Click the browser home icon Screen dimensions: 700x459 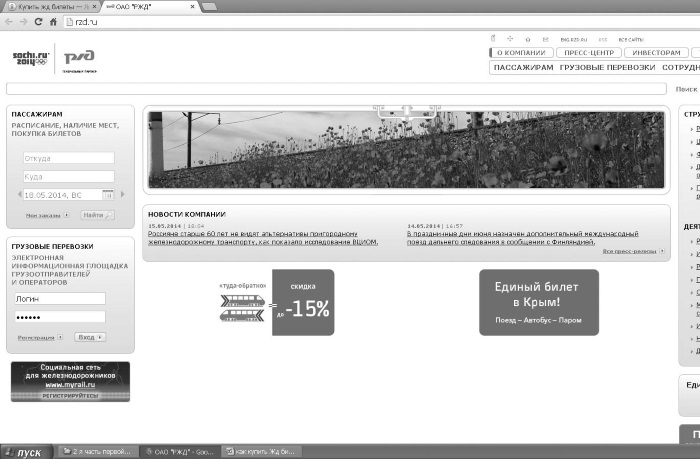tap(53, 21)
